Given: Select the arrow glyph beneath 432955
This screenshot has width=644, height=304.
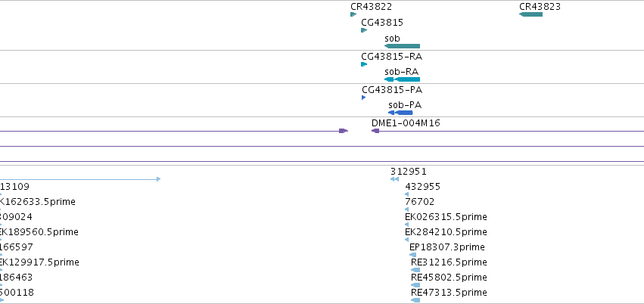Looking at the screenshot, I should [406, 194].
